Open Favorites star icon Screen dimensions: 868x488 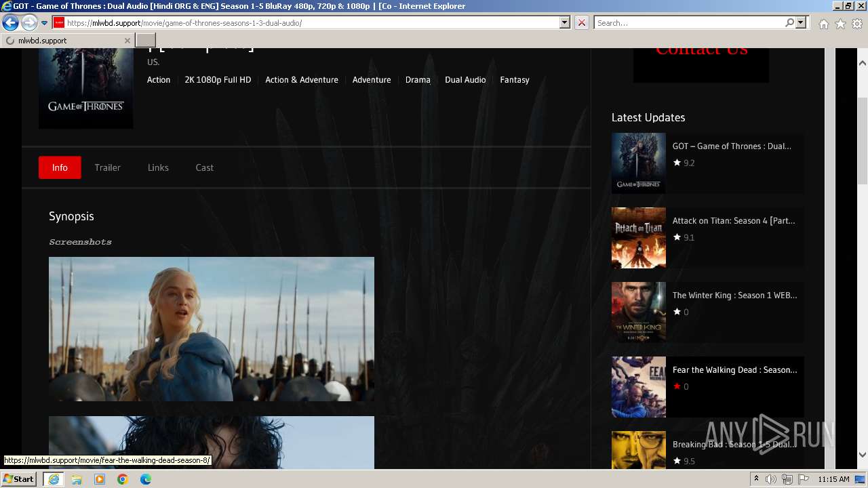pos(840,24)
